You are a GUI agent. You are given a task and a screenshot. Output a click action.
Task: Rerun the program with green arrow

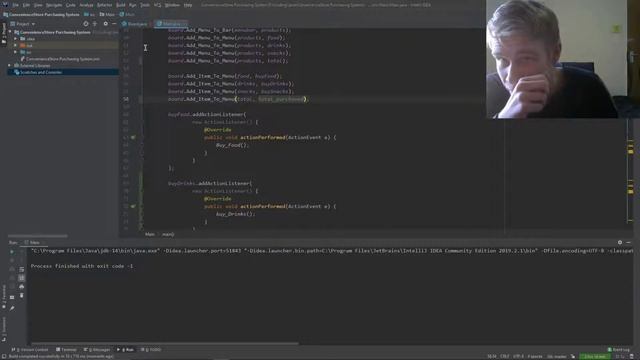(x=11, y=251)
